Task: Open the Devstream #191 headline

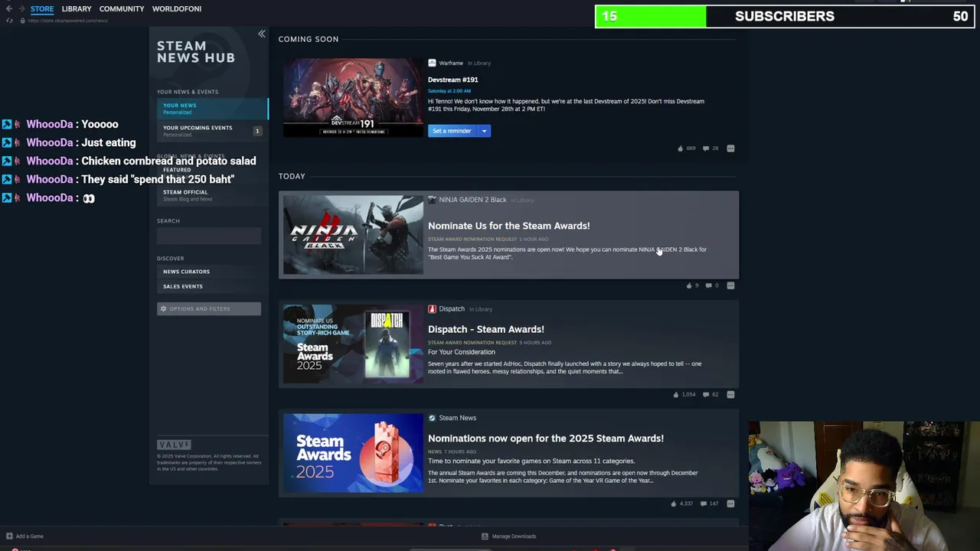Action: (x=453, y=80)
